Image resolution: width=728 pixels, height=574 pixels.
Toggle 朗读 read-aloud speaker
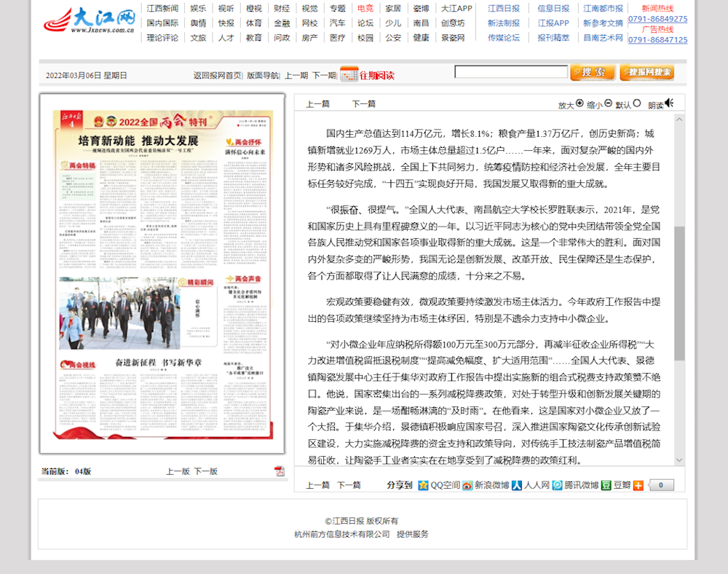670,103
